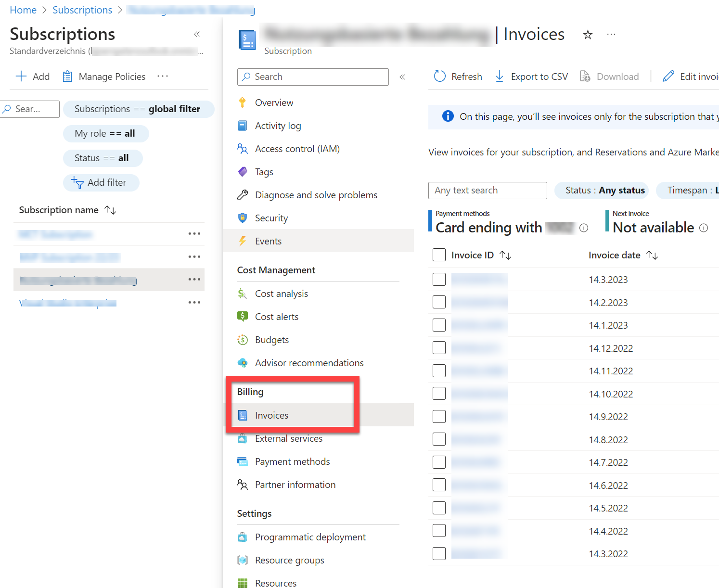This screenshot has width=719, height=588.
Task: Click the Download document icon
Action: pos(585,77)
